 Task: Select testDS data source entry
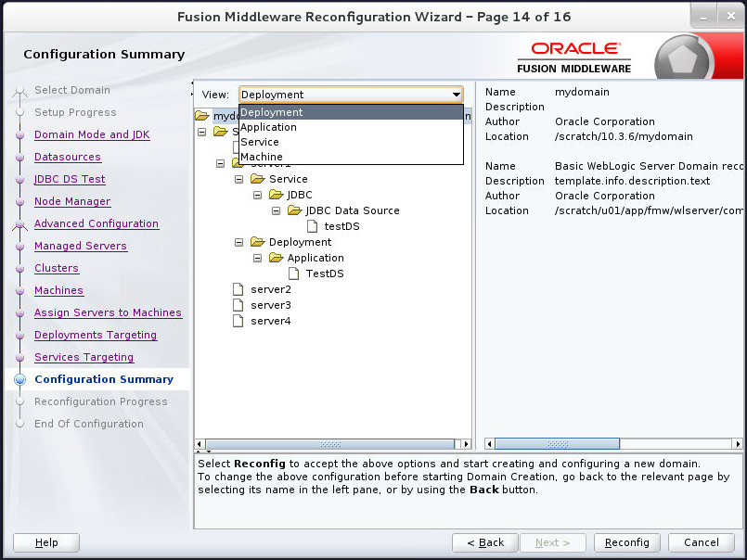(x=341, y=226)
